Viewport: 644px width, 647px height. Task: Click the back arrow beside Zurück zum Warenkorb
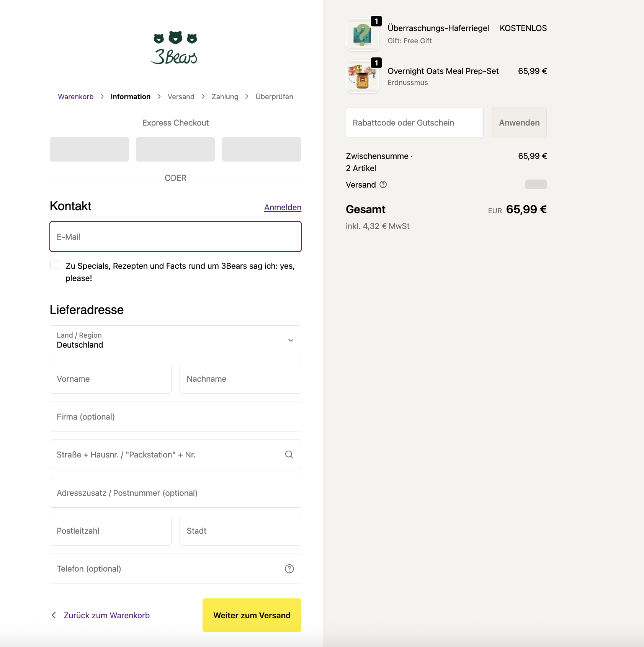[54, 615]
